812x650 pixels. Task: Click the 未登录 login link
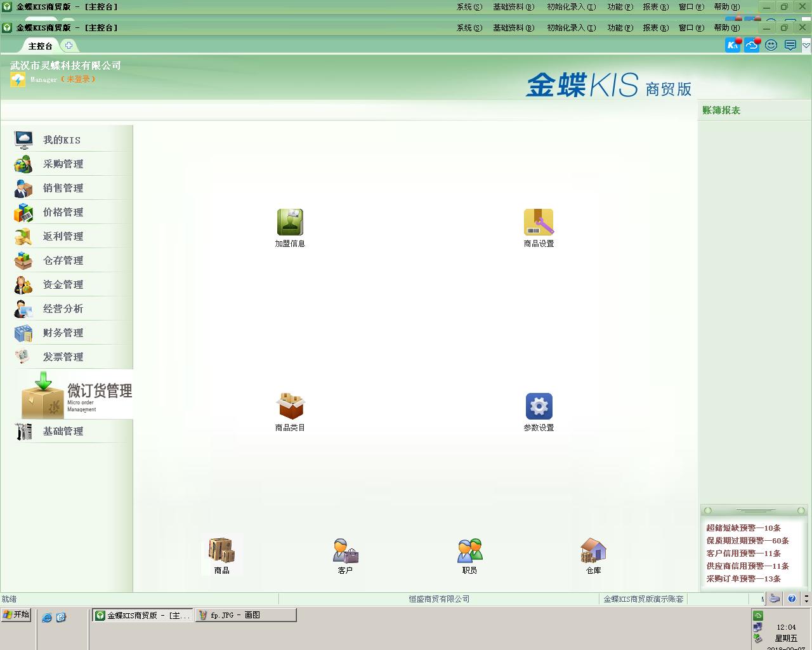click(79, 79)
